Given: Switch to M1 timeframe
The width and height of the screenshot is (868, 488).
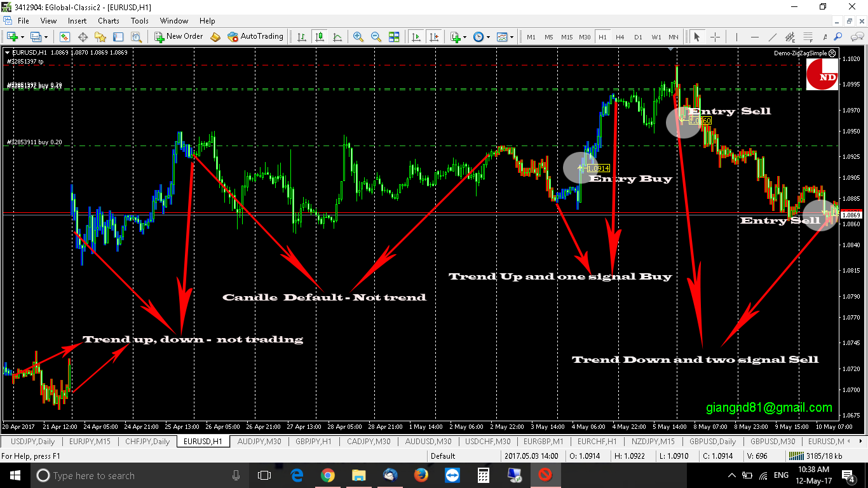Looking at the screenshot, I should click(531, 37).
